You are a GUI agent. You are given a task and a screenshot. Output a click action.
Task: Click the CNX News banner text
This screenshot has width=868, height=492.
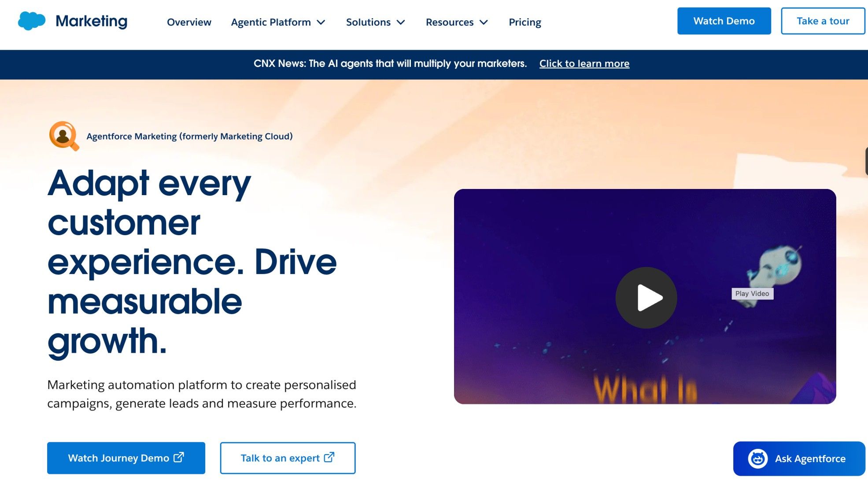(390, 63)
